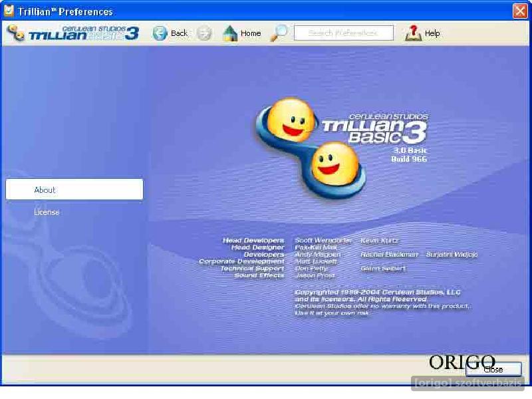
Task: Click the Close button at the bottom
Action: (493, 369)
